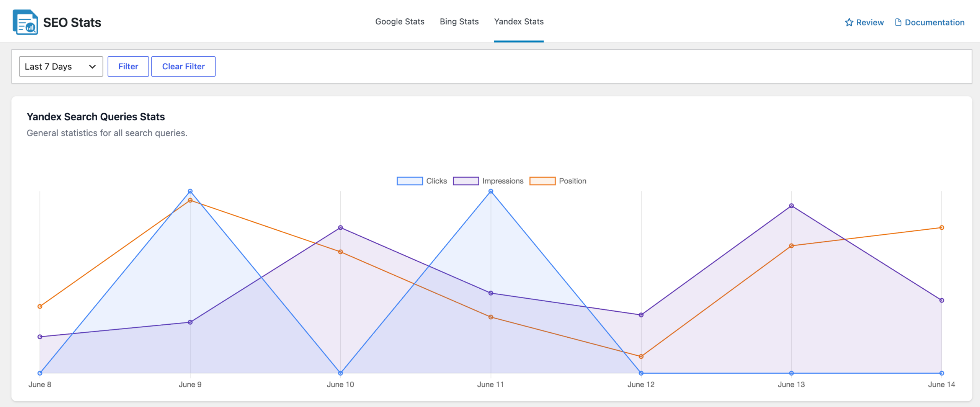Image resolution: width=980 pixels, height=407 pixels.
Task: Click the Impressions legend label
Action: coord(503,181)
